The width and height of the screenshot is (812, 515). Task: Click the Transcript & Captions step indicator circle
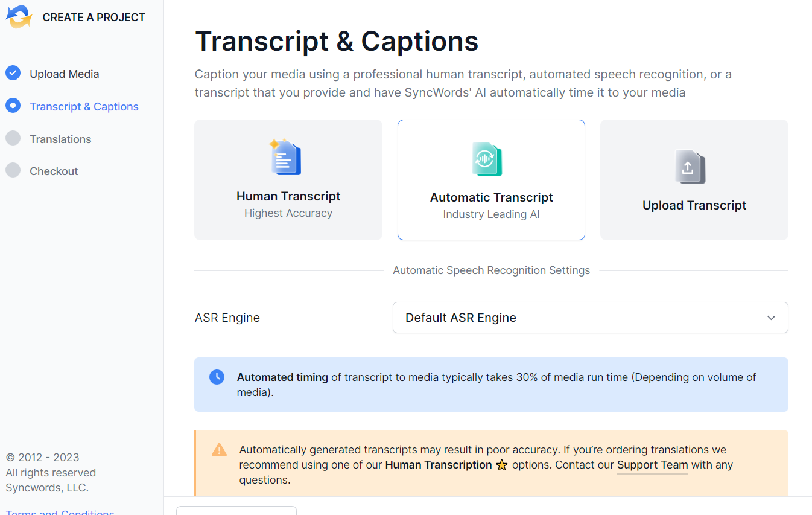point(13,106)
